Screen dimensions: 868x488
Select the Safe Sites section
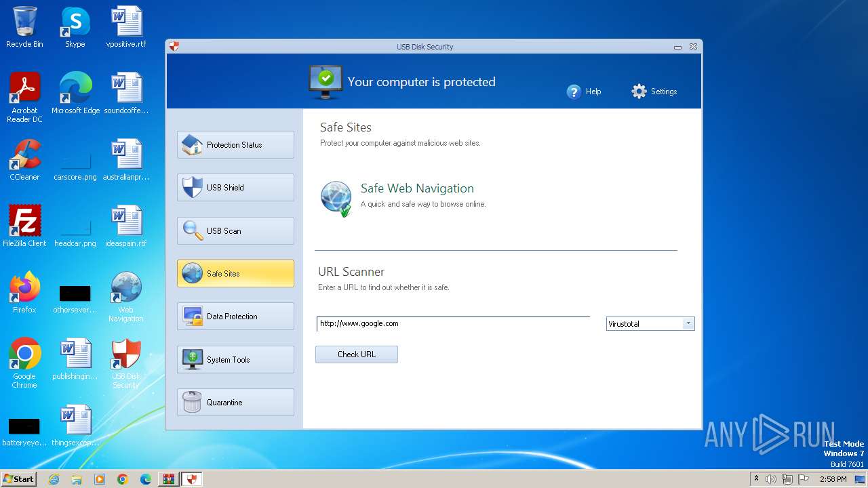pyautogui.click(x=235, y=273)
